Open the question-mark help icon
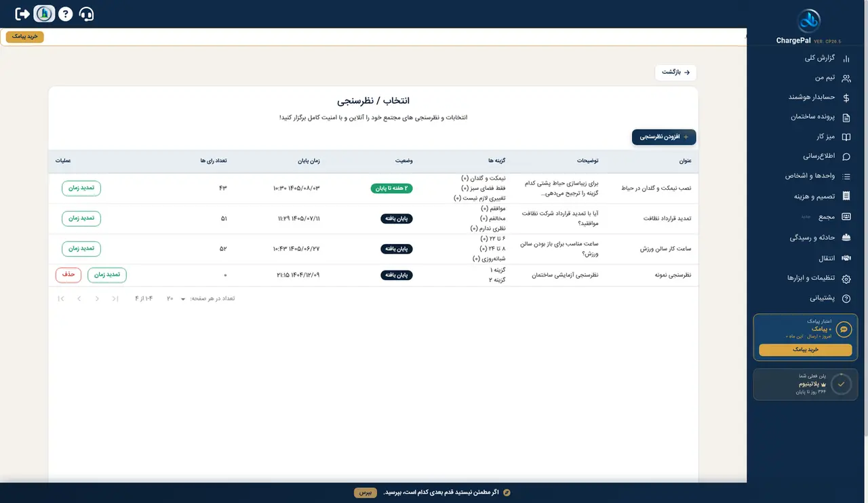Image resolution: width=868 pixels, height=503 pixels. (65, 14)
